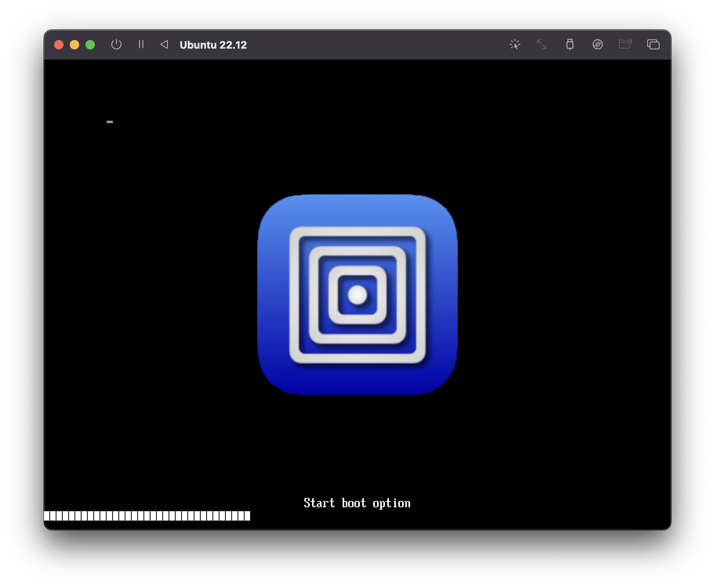This screenshot has height=588, width=715.
Task: Click the resize display arrows icon
Action: (542, 44)
